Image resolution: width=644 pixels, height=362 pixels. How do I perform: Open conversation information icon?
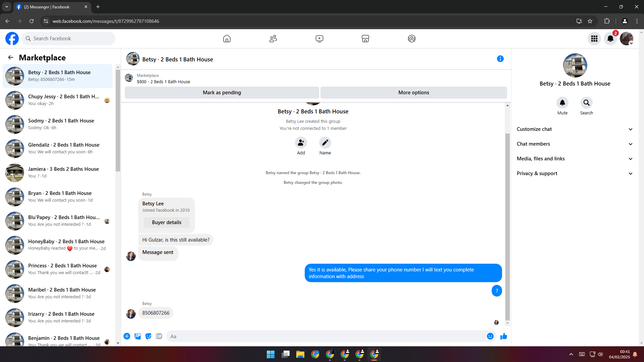[500, 59]
